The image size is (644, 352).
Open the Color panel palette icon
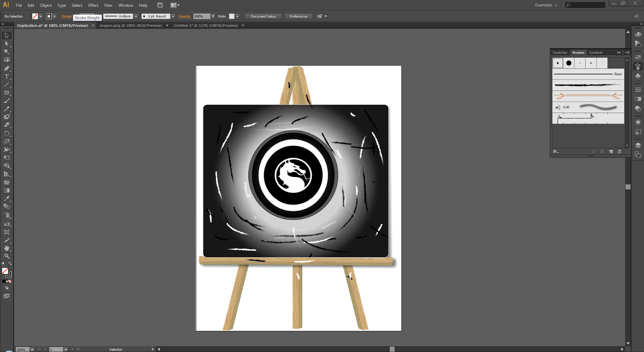point(638,34)
